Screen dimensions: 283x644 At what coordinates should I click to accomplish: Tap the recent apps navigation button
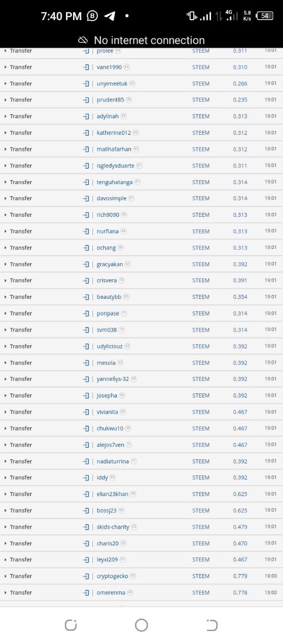tap(70, 625)
